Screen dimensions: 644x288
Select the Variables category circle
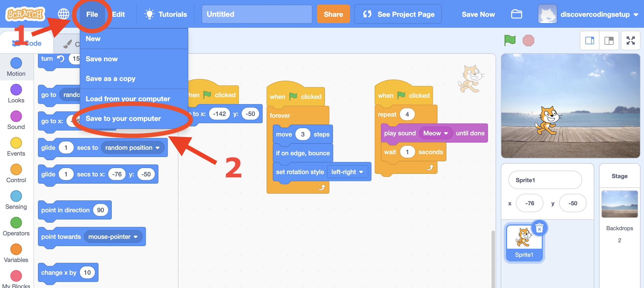(16, 249)
